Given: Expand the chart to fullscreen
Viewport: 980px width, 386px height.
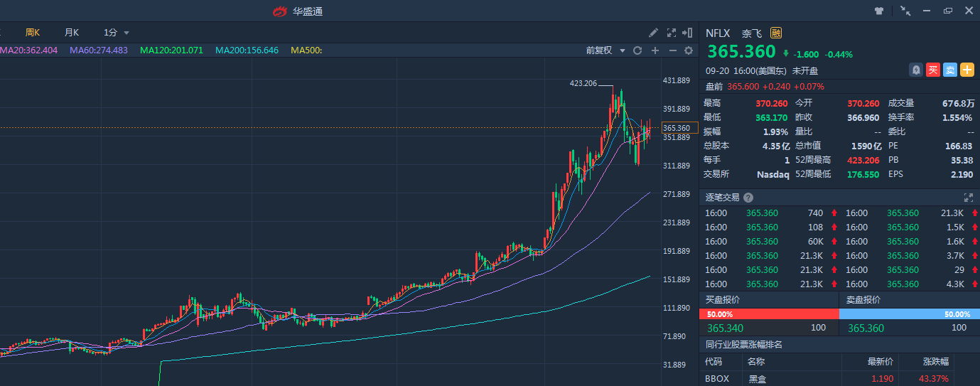Looking at the screenshot, I should pyautogui.click(x=672, y=33).
